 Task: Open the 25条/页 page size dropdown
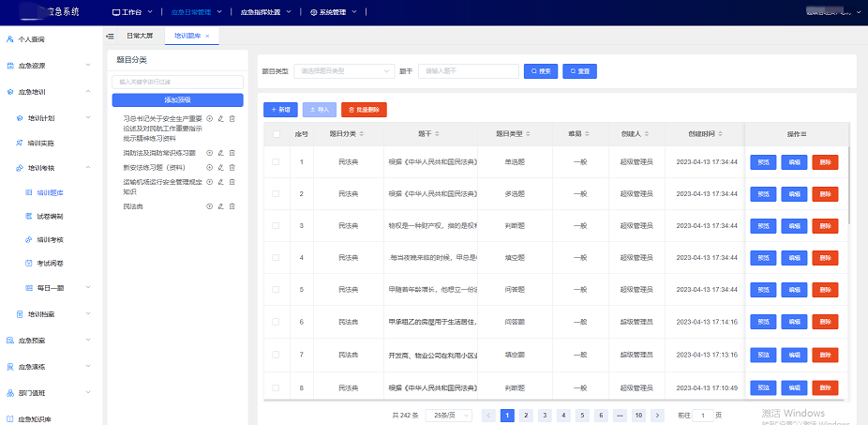tap(450, 416)
